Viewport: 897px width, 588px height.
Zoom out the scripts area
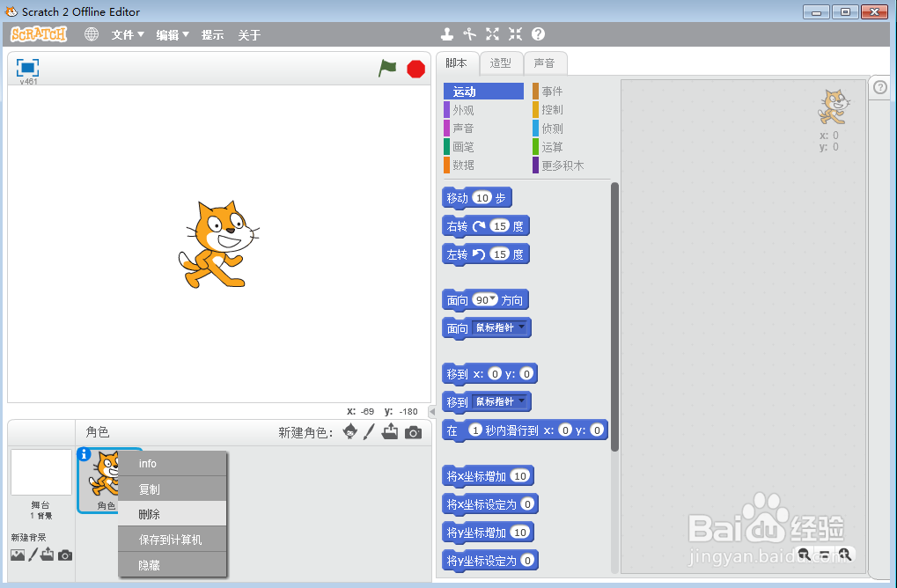[x=804, y=554]
